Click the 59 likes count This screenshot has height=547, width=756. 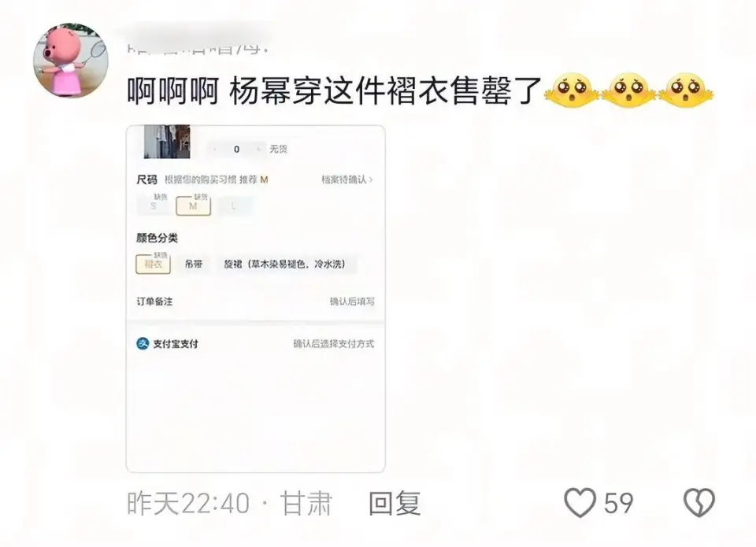[x=619, y=503]
